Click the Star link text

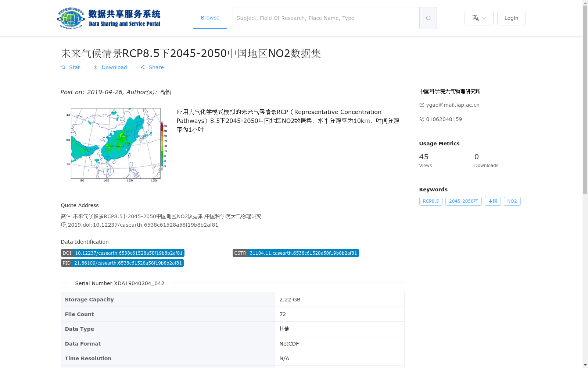coord(75,67)
